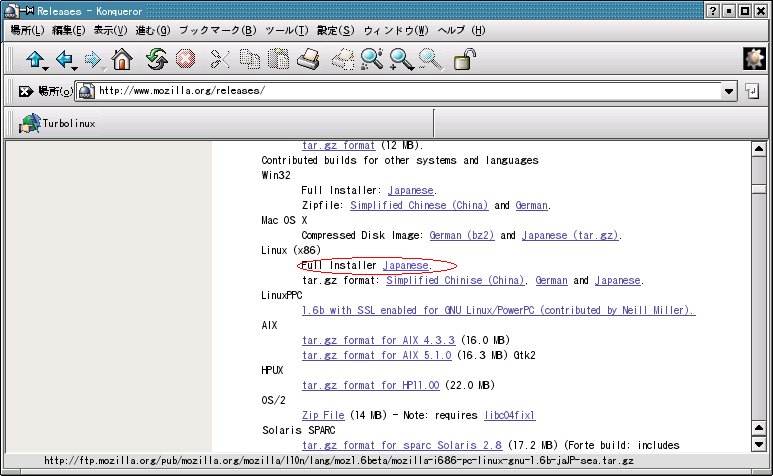Open tar.gz format for HP11.00 link
Viewport: 773px width, 476px height.
371,385
